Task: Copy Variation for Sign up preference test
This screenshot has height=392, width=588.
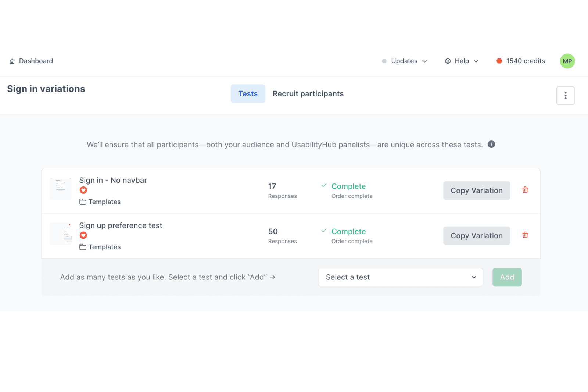Action: 476,236
